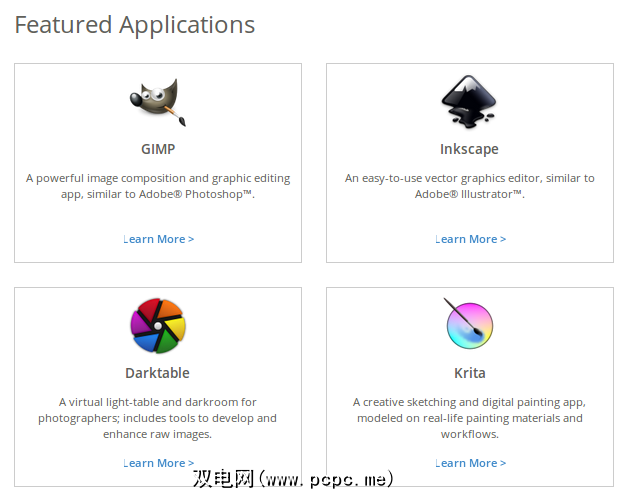The height and width of the screenshot is (502, 629).
Task: Select the Darktable title text
Action: point(157,373)
